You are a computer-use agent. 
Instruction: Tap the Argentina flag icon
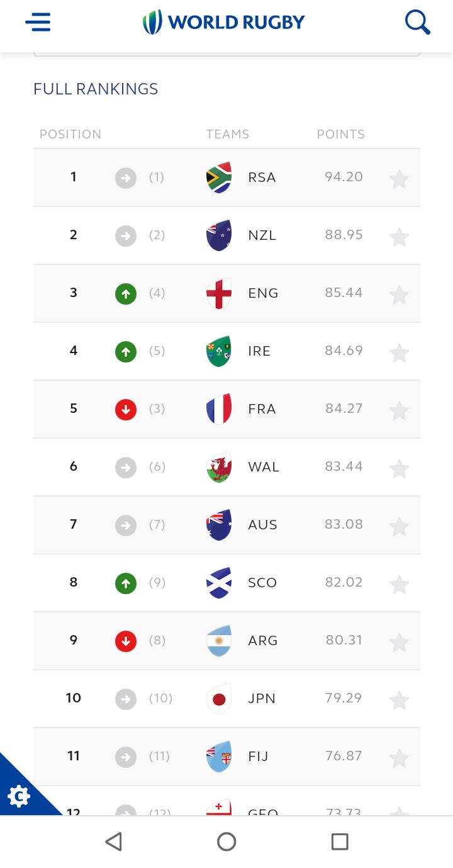coord(219,641)
